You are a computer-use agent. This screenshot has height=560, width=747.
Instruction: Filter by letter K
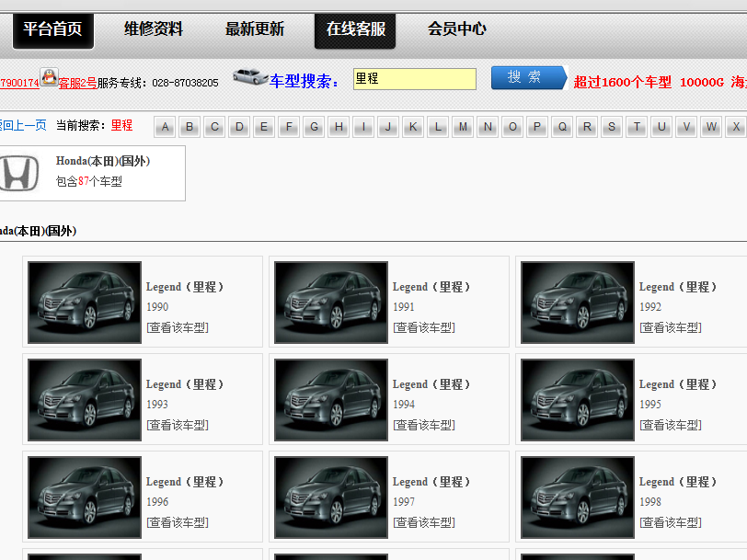point(413,127)
